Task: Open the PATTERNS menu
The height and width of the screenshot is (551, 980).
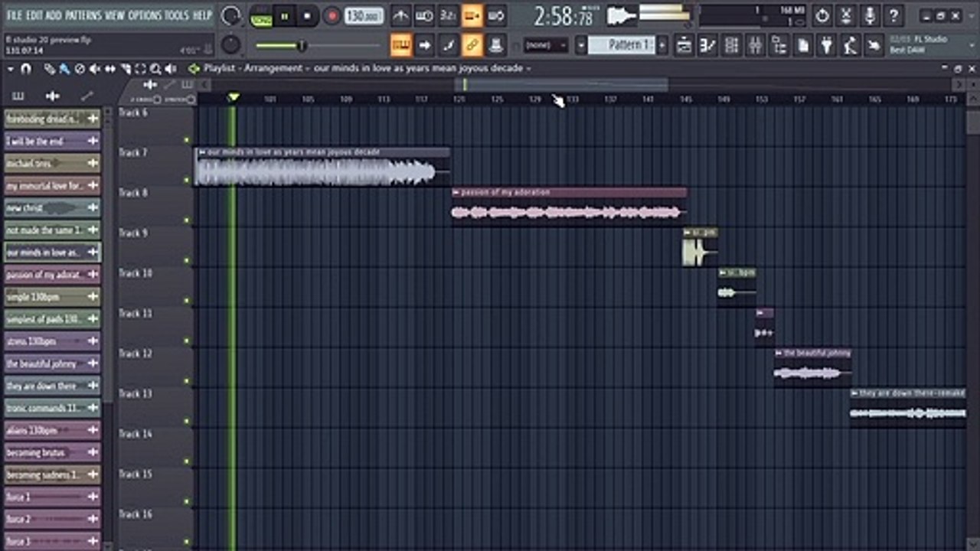Action: (83, 15)
